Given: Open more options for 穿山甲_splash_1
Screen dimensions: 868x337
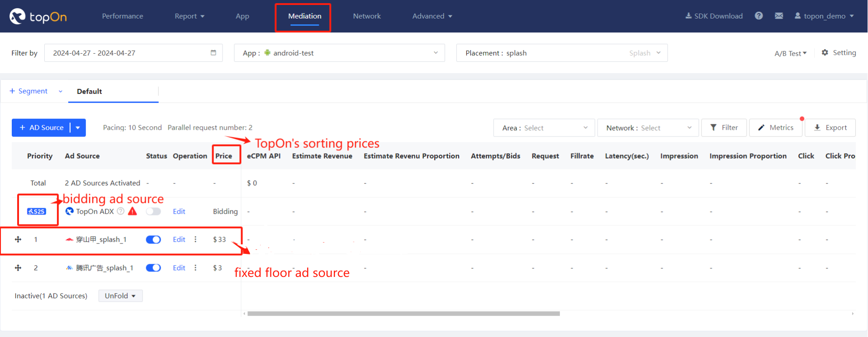Looking at the screenshot, I should tap(195, 239).
